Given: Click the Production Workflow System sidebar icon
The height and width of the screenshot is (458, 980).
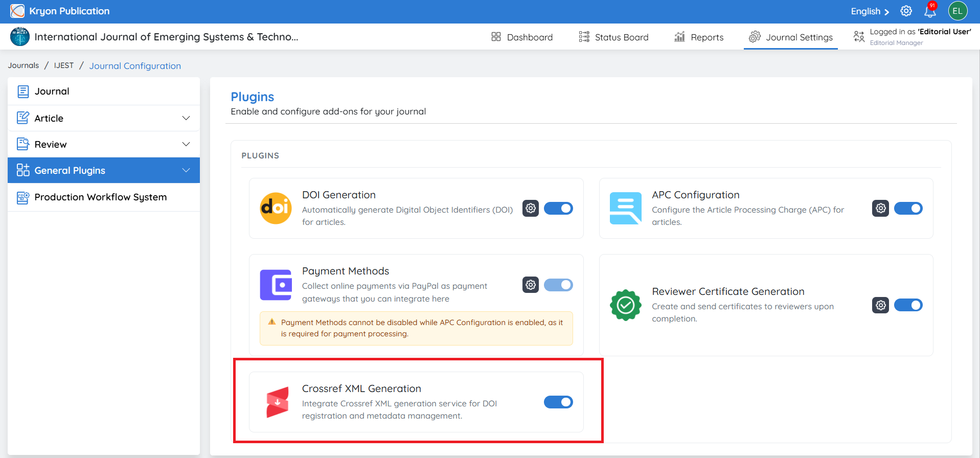Looking at the screenshot, I should (x=23, y=197).
